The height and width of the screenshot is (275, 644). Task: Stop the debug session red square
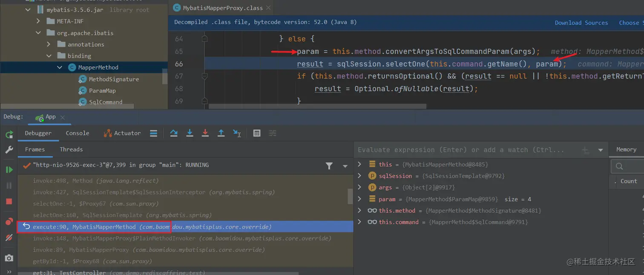tap(9, 202)
